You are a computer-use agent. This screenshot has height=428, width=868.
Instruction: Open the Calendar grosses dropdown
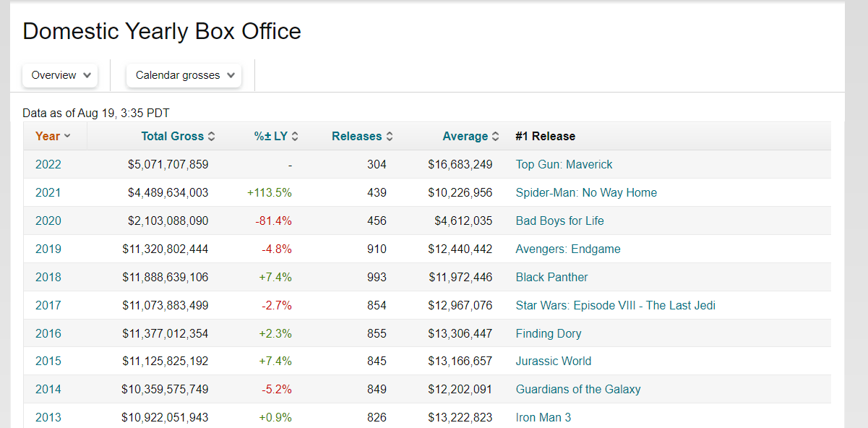click(184, 75)
